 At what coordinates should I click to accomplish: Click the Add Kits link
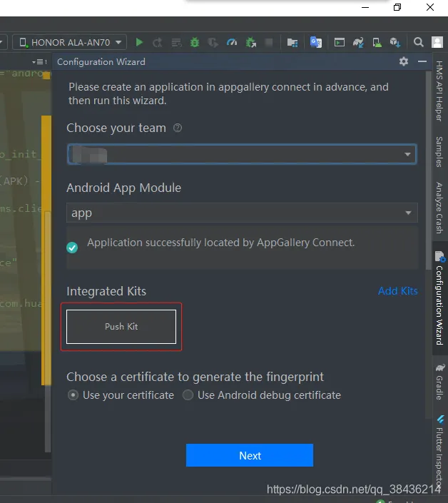click(397, 291)
